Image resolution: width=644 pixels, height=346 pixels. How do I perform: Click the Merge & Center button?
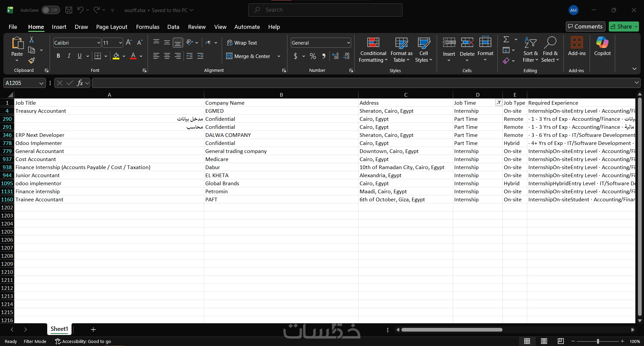coord(249,56)
